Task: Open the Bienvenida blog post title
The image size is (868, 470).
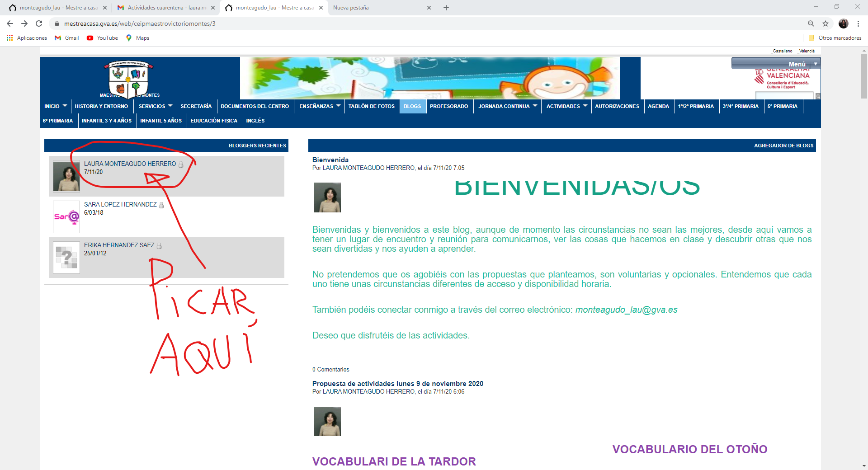Action: [330, 160]
